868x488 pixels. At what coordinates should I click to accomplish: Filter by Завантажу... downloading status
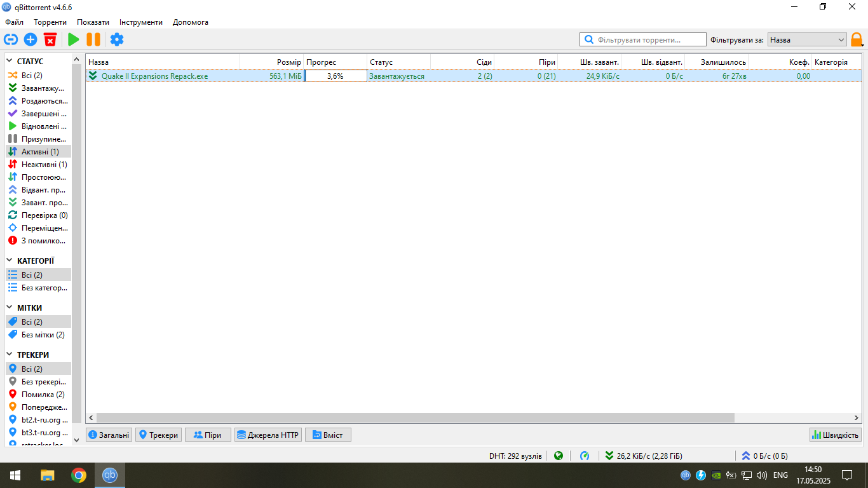tap(38, 88)
